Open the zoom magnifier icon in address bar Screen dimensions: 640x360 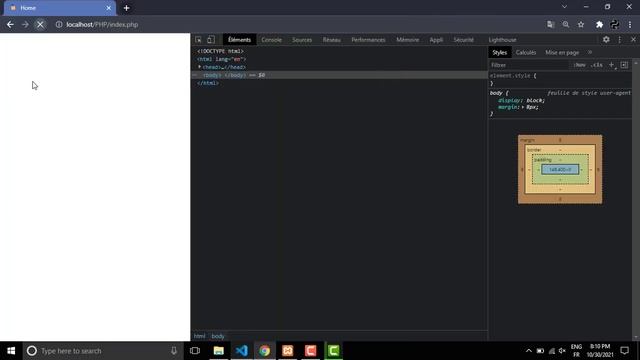click(x=566, y=24)
